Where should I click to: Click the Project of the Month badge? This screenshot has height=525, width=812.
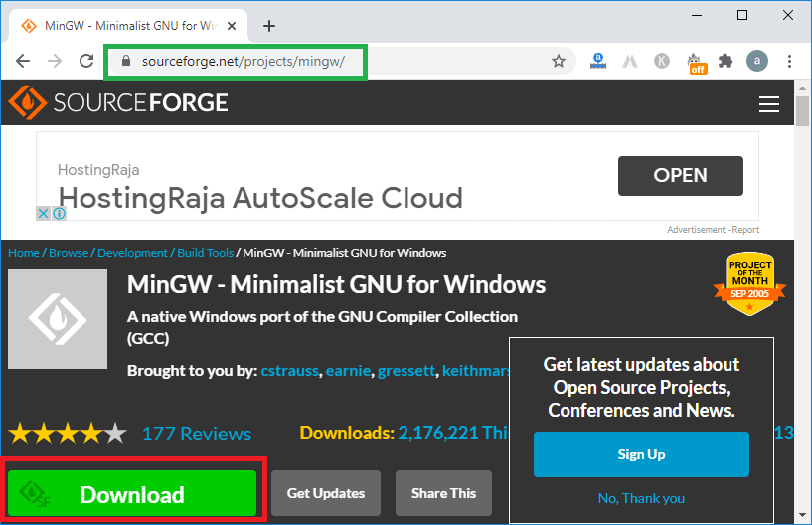click(749, 283)
